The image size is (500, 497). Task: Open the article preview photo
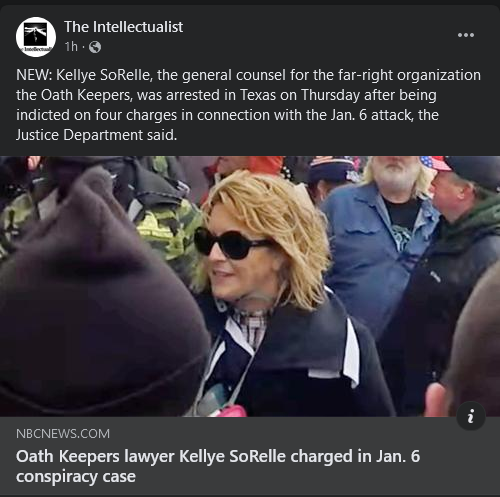[x=250, y=286]
